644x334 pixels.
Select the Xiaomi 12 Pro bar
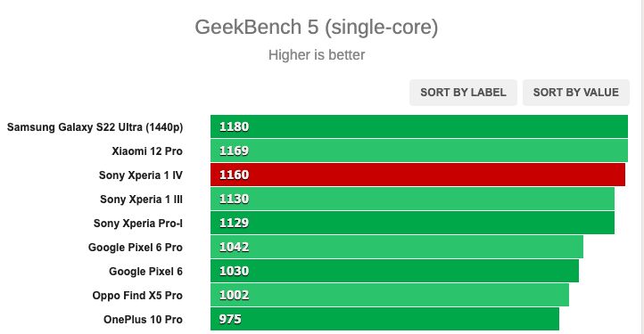tap(419, 151)
